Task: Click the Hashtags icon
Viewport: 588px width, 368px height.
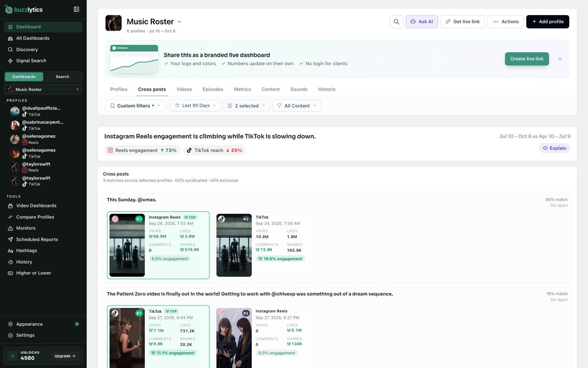Action: click(x=11, y=251)
